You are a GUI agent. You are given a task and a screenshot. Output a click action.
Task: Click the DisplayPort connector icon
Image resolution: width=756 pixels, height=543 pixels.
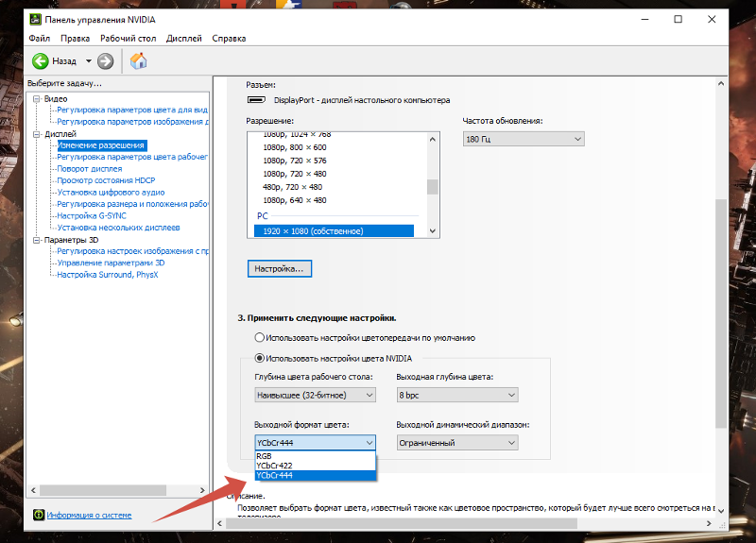[x=256, y=100]
